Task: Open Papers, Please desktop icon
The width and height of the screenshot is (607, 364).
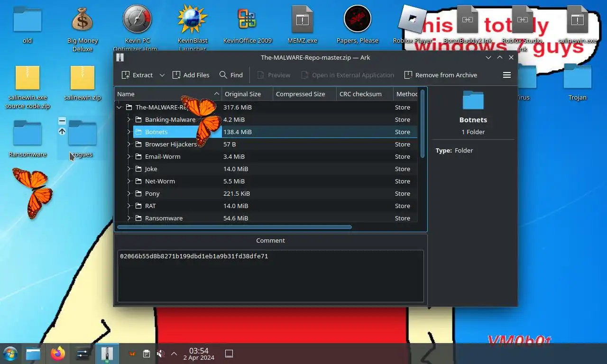Action: click(x=358, y=25)
